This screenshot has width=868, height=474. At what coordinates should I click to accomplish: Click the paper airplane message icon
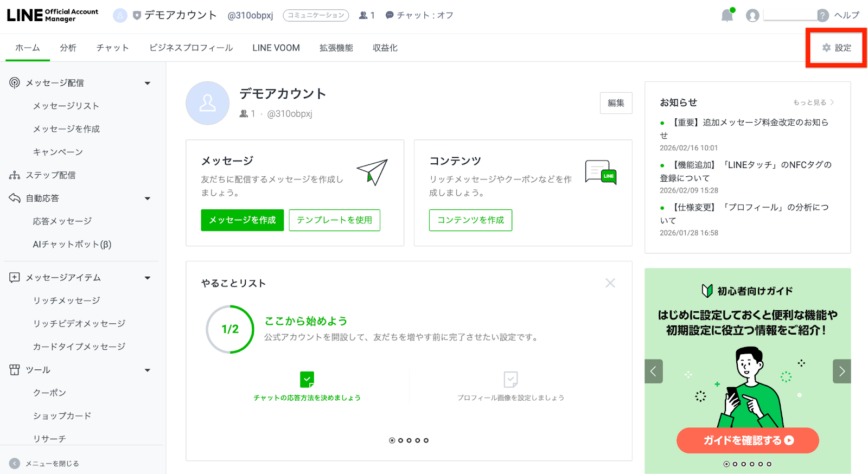pos(372,172)
